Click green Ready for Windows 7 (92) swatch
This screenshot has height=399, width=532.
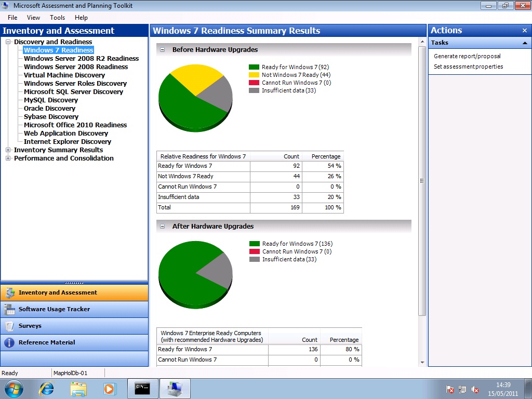[x=254, y=67]
